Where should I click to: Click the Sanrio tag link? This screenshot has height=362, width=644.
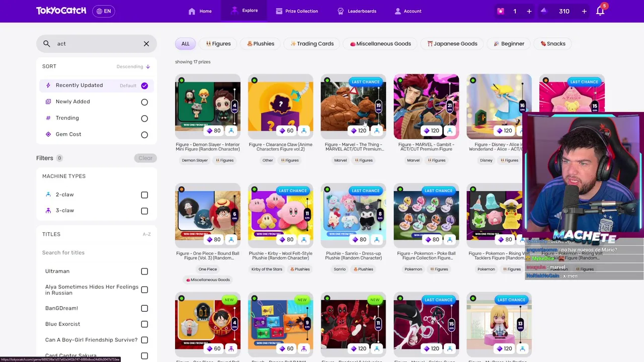click(340, 269)
